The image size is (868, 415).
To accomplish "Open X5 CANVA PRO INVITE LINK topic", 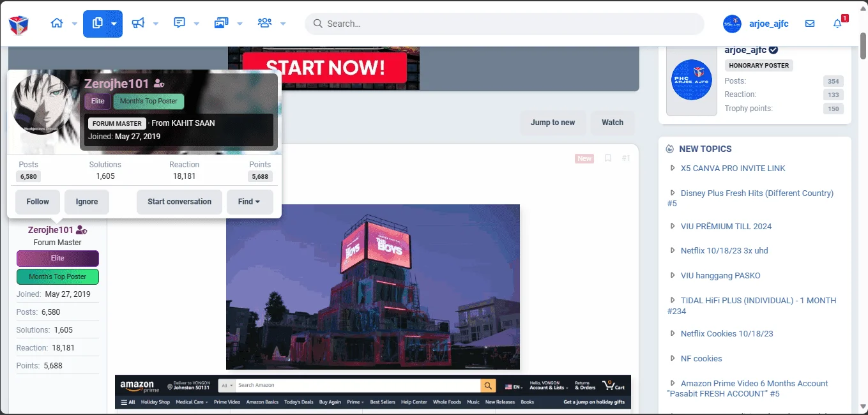I will [733, 169].
